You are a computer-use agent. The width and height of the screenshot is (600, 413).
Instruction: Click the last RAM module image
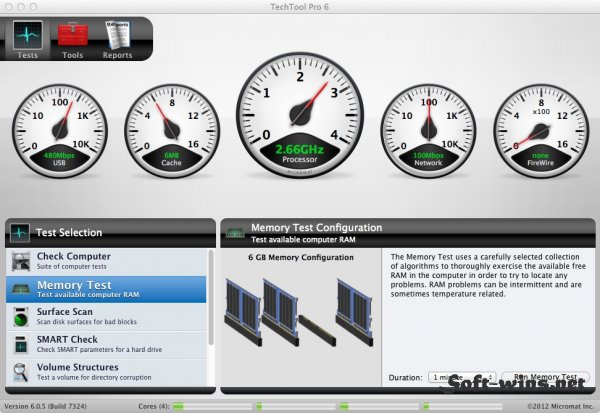pos(354,312)
